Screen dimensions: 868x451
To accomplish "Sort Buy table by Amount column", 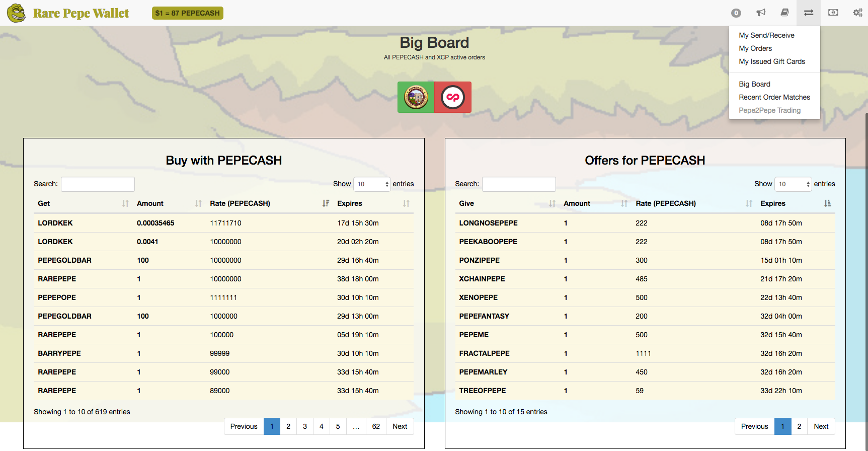I will [x=169, y=203].
